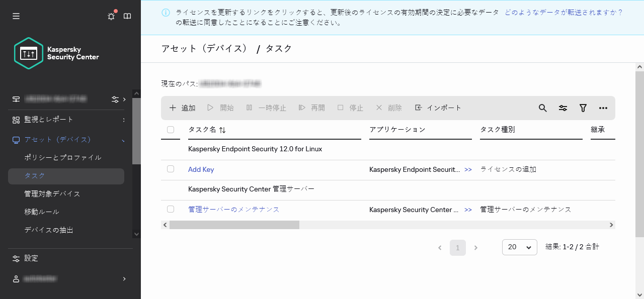Image resolution: width=644 pixels, height=299 pixels.
Task: Open the Add Key task link
Action: (x=201, y=170)
